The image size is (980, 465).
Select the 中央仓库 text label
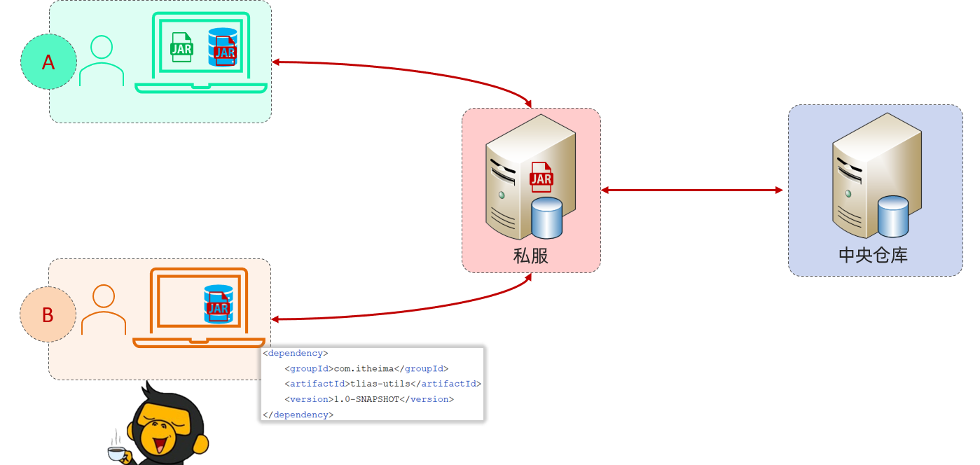[x=873, y=255]
